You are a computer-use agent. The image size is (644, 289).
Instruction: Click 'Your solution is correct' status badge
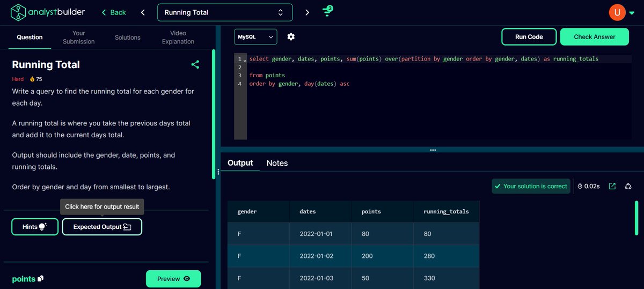pyautogui.click(x=531, y=186)
